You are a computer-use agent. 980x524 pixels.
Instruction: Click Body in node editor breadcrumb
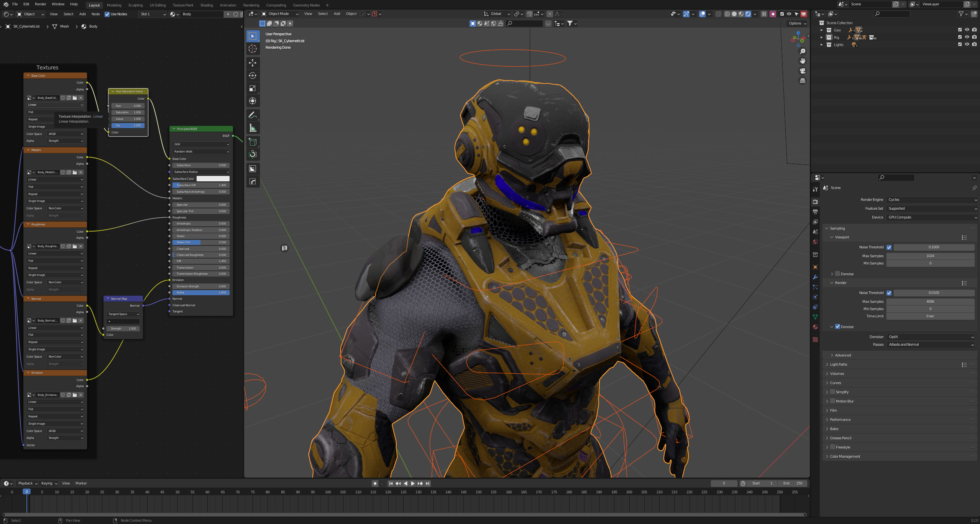click(93, 26)
